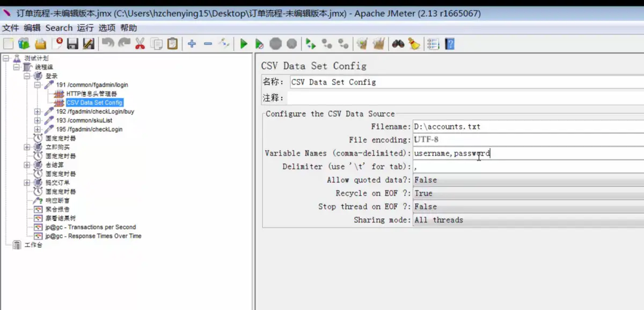Select the 聚合报告 tree item
Viewport: 644px width, 310px height.
[x=57, y=210]
